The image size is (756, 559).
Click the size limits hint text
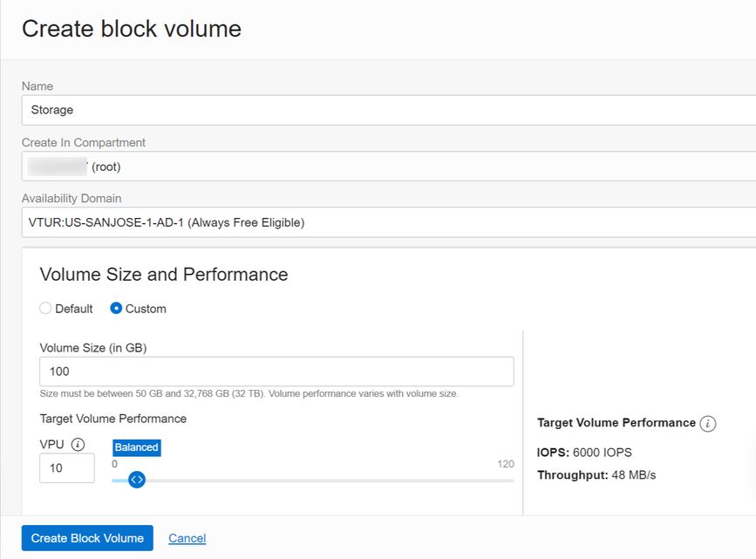pos(249,393)
